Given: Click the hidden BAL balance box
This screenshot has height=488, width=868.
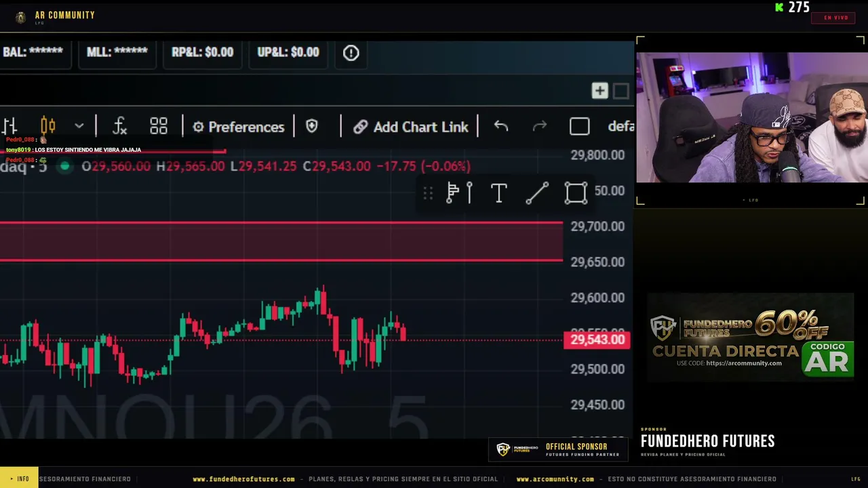Looking at the screenshot, I should (x=34, y=53).
